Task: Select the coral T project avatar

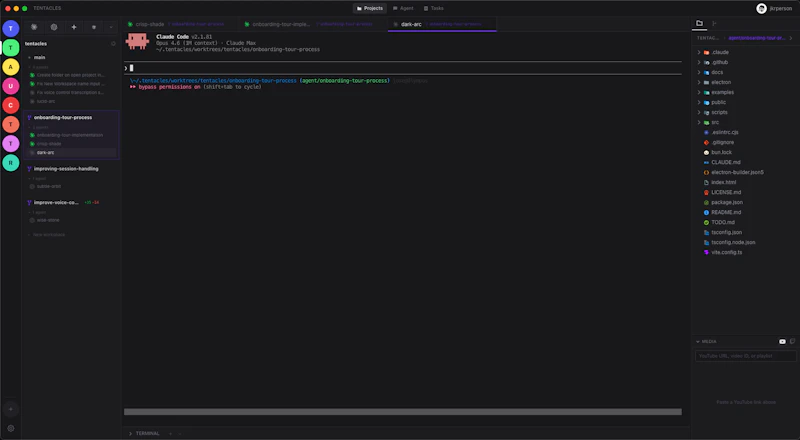Action: pos(11,124)
